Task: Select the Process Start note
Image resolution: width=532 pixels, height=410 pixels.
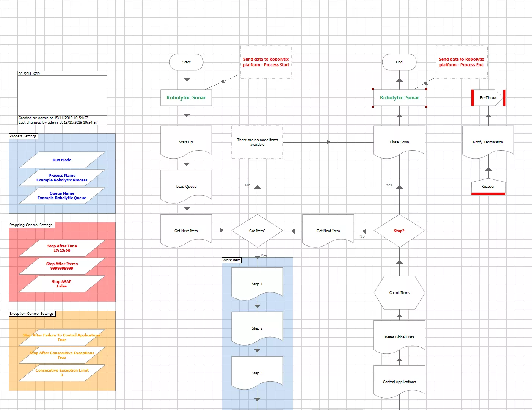Action: pyautogui.click(x=266, y=62)
